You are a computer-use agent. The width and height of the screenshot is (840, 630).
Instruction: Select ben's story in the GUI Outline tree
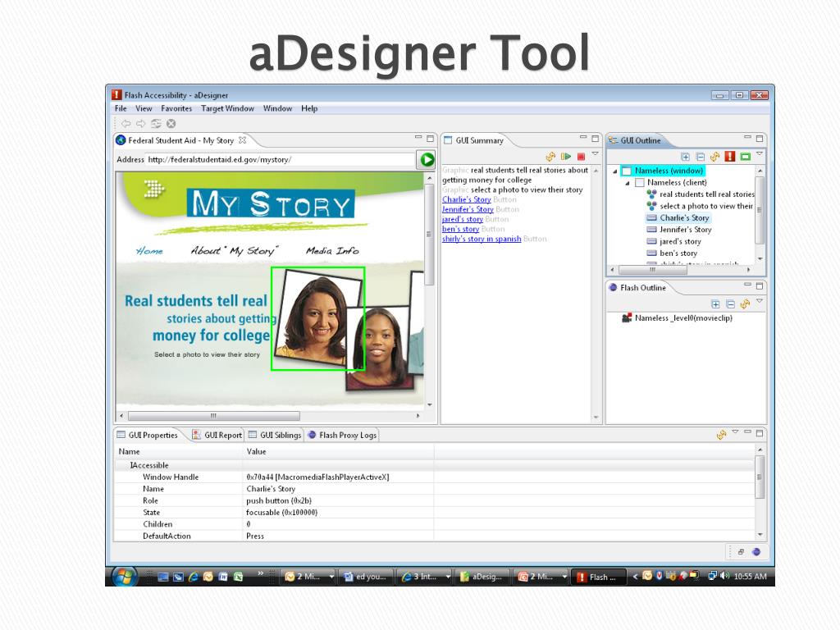coord(678,253)
